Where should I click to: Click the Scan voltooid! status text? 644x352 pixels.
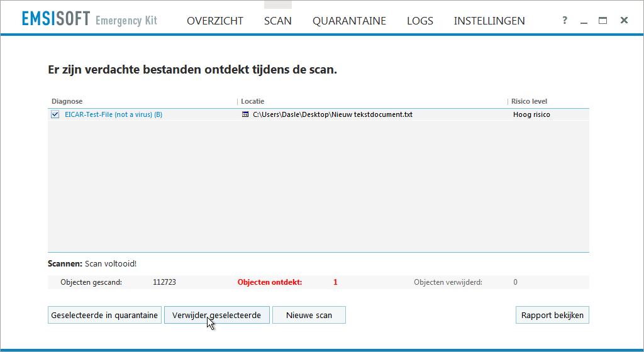pyautogui.click(x=111, y=264)
